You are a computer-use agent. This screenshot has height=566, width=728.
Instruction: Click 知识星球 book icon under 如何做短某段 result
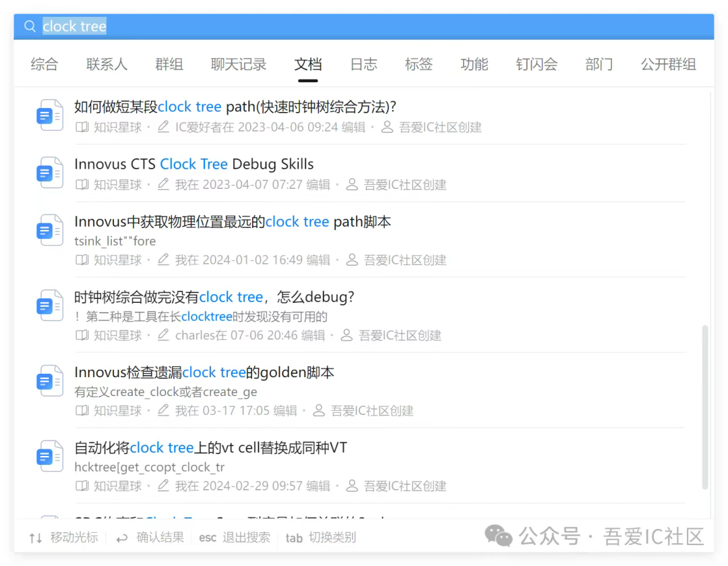tap(82, 127)
